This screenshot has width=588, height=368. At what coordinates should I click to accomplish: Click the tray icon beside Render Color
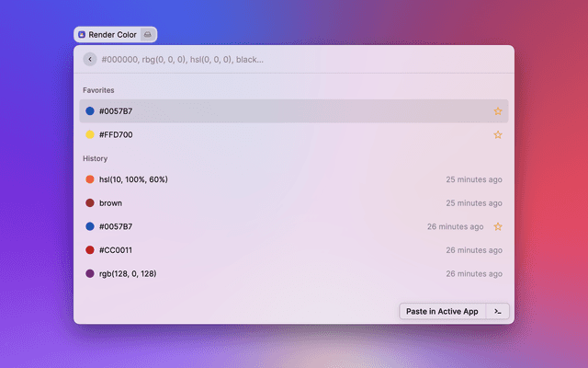148,35
